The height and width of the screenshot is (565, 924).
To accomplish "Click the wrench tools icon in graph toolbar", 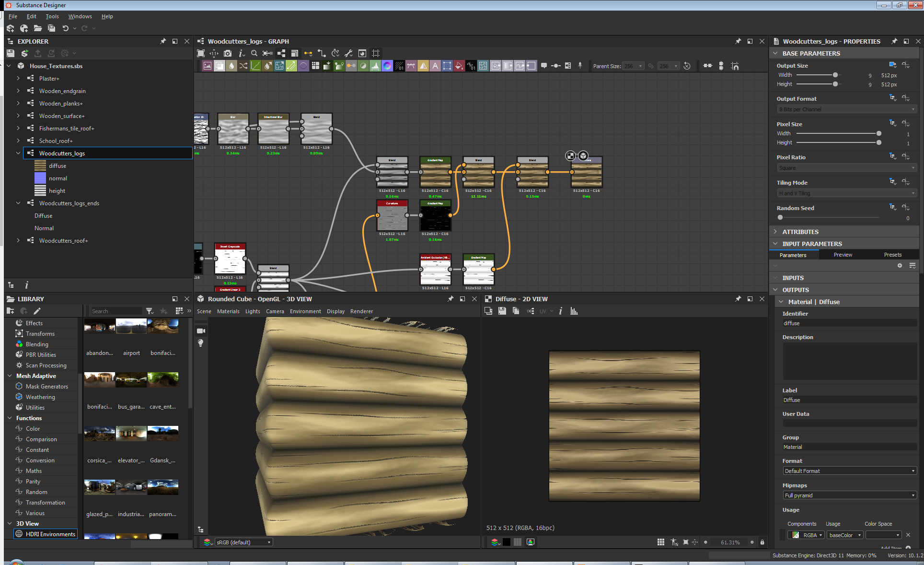I will pos(348,53).
